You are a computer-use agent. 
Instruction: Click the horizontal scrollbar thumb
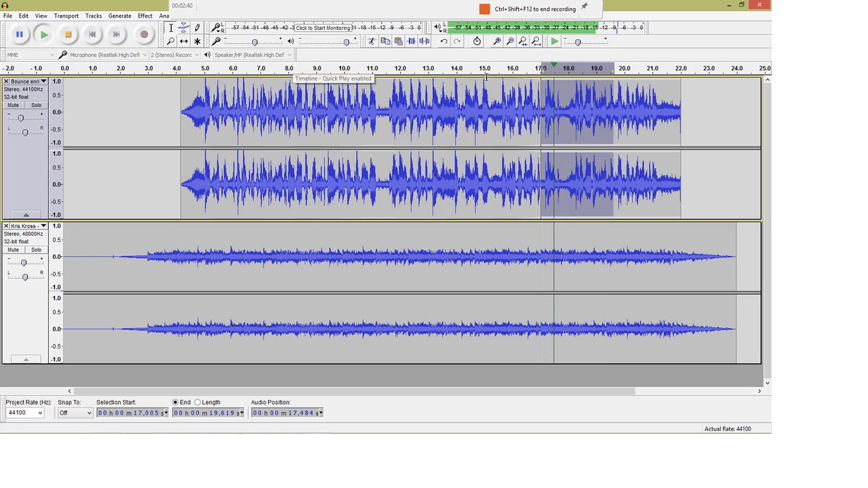coord(354,391)
